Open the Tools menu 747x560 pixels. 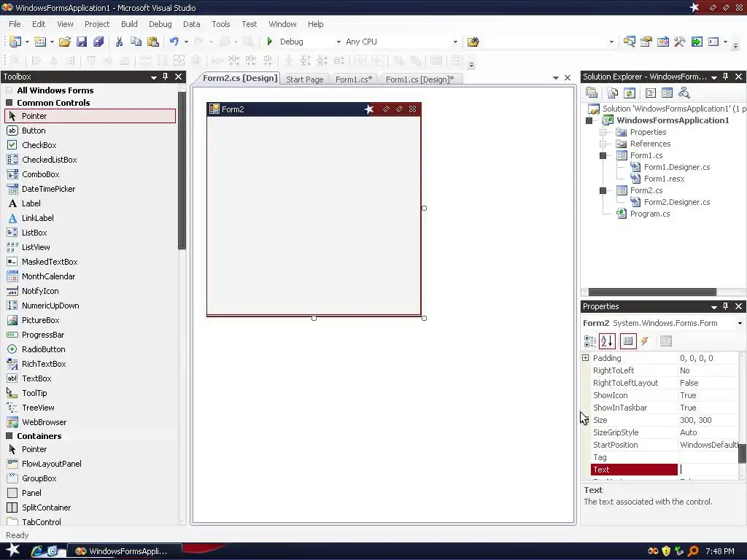coord(220,24)
